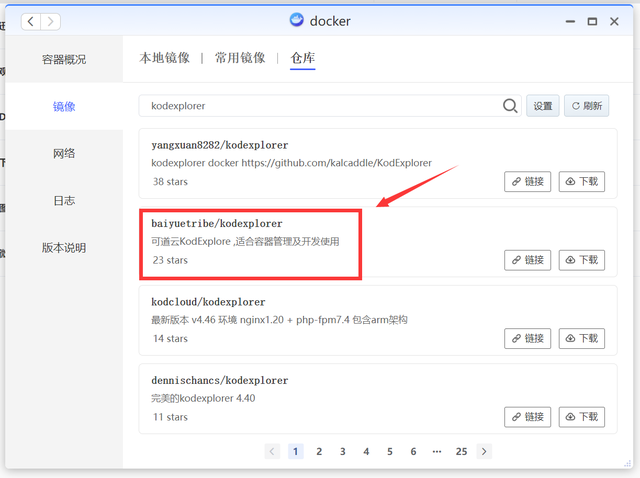
Task: Click 链接 for yangxuan8282/kodexplorer
Action: point(527,182)
